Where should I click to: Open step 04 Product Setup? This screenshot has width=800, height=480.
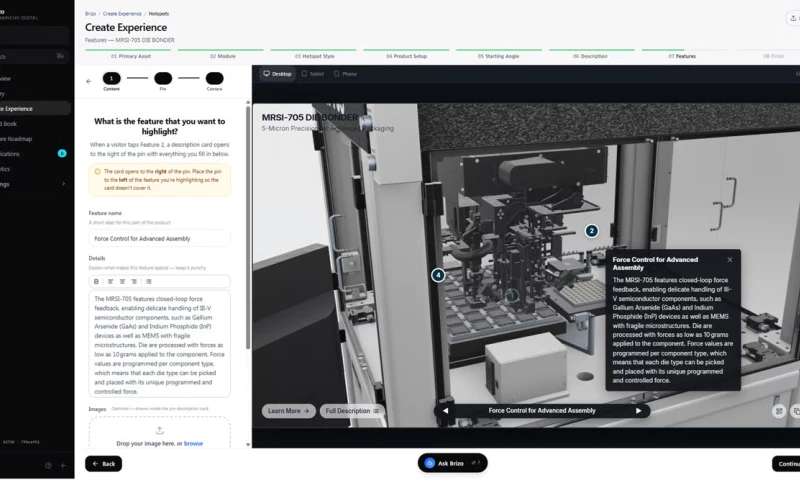(407, 56)
